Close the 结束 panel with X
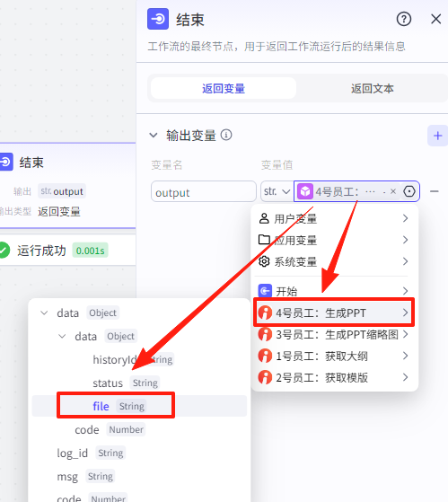The width and height of the screenshot is (448, 502). pyautogui.click(x=435, y=19)
